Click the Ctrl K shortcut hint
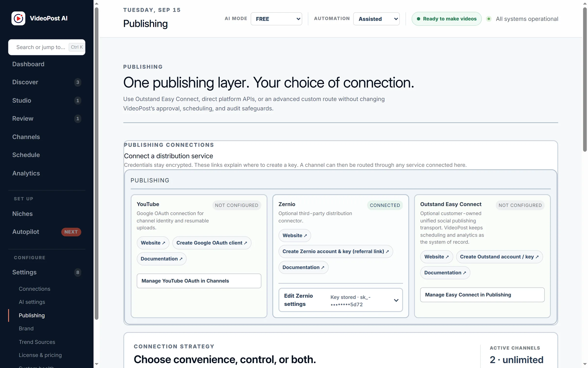 77,47
